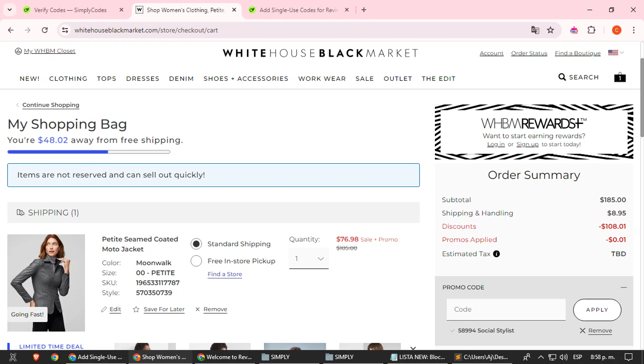Viewport: 644px width, 364px height.
Task: Click Save For Later link
Action: pyautogui.click(x=164, y=309)
